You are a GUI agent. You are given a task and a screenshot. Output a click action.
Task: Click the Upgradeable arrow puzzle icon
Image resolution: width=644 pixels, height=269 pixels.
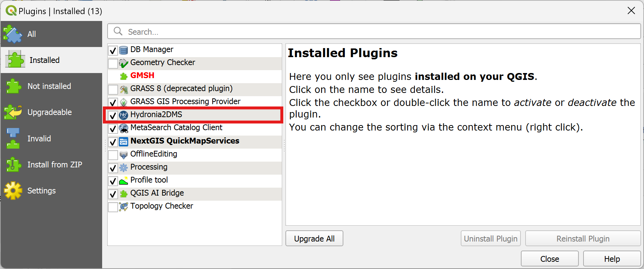click(x=13, y=112)
